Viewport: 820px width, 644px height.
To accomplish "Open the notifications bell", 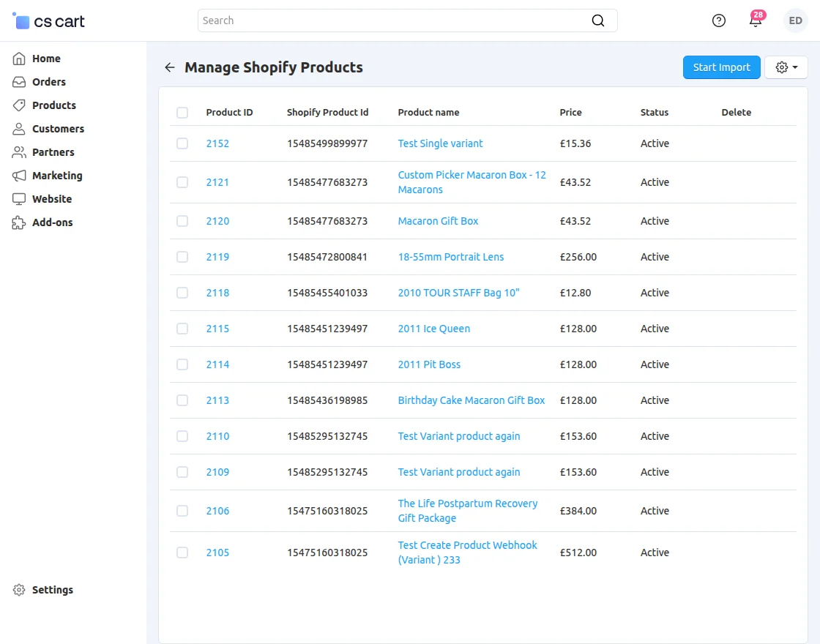I will click(756, 20).
